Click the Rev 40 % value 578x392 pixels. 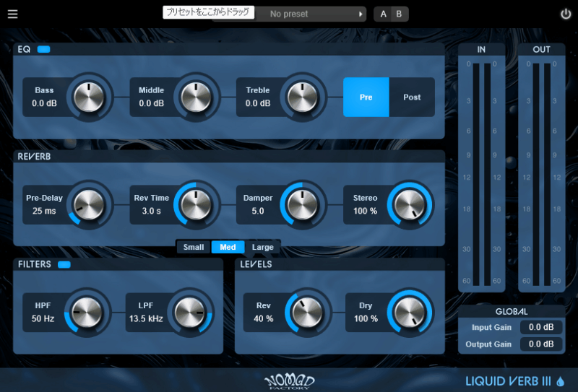click(x=264, y=318)
